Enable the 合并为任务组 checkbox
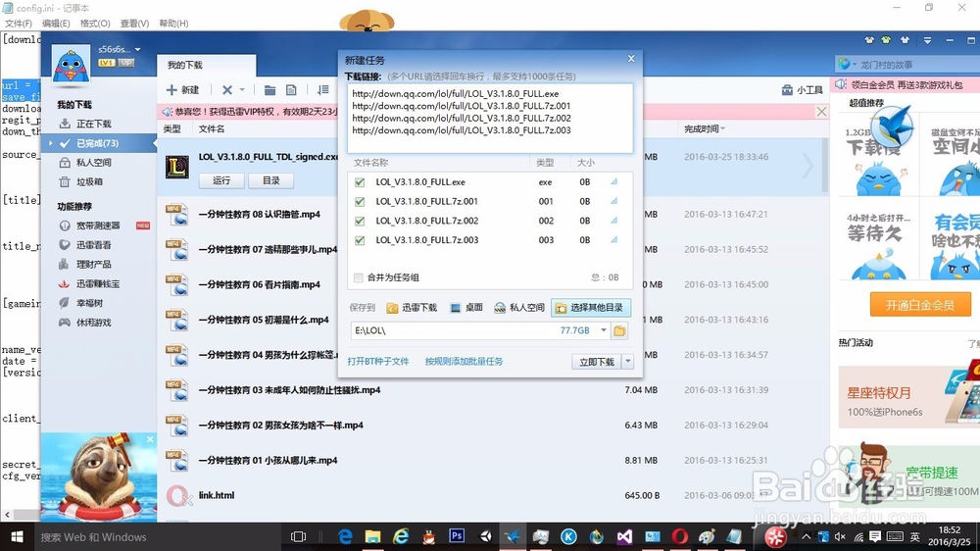980x551 pixels. point(358,277)
